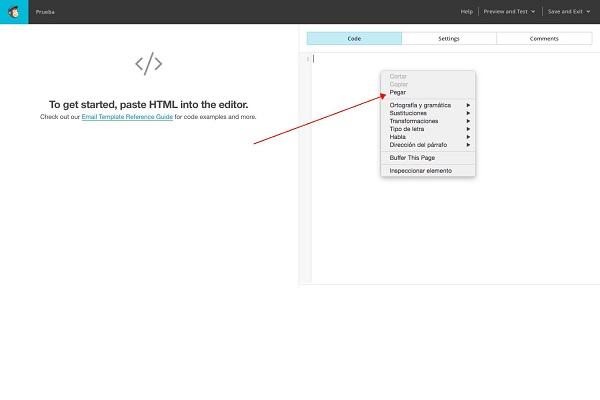Viewport: 600px width, 400px height.
Task: Click the HTML code brackets icon
Action: pos(148,64)
